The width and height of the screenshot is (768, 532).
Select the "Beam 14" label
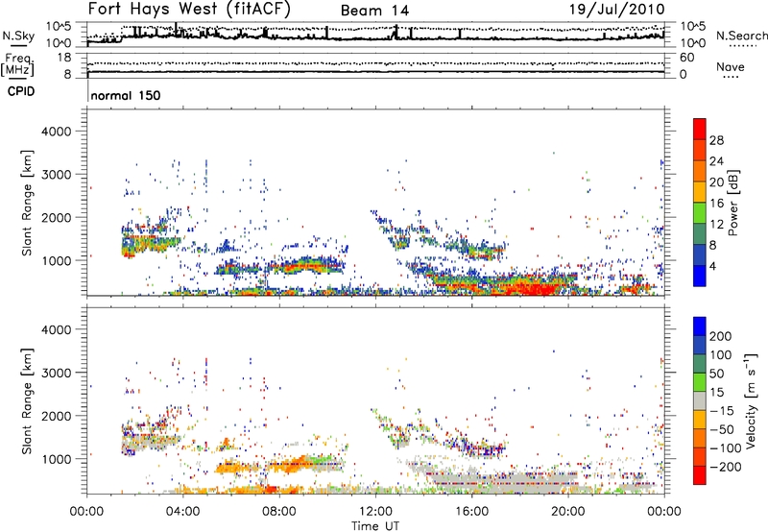(374, 11)
